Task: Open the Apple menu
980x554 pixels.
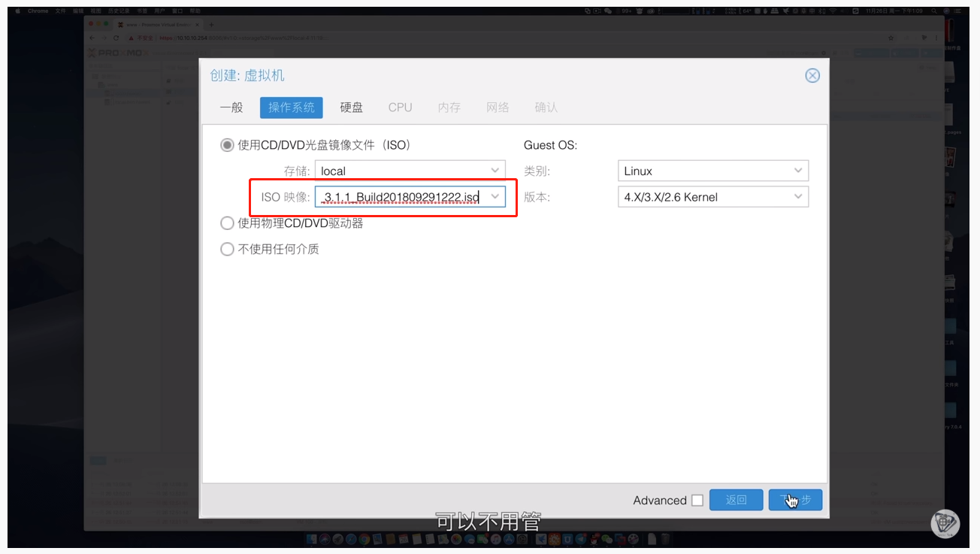Action: click(17, 11)
